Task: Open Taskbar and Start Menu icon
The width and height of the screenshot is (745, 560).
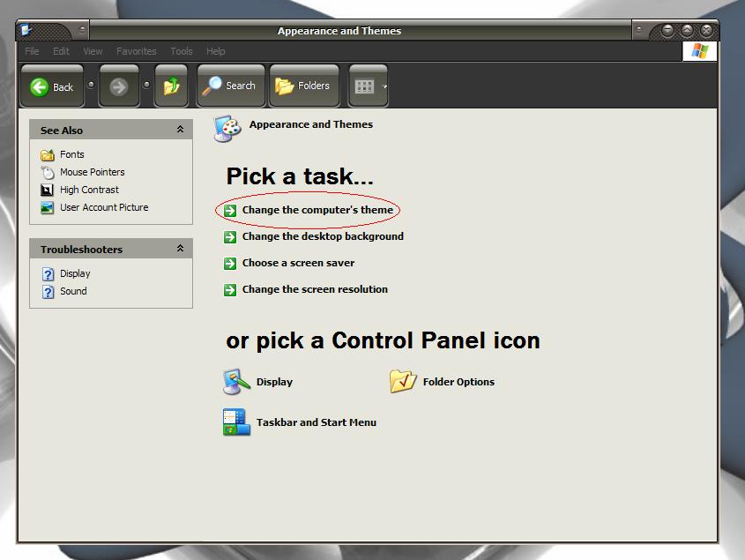Action: 236,422
